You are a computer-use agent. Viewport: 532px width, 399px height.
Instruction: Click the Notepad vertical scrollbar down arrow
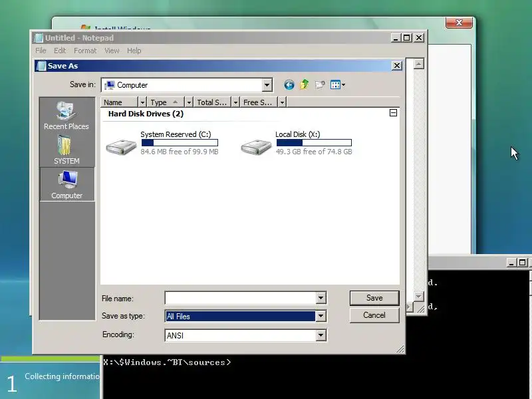419,296
